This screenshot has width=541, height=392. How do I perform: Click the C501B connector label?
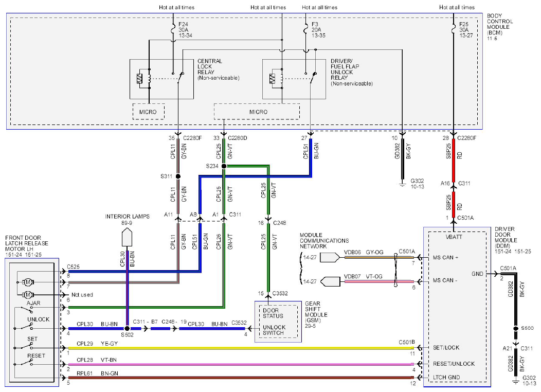[407, 342]
